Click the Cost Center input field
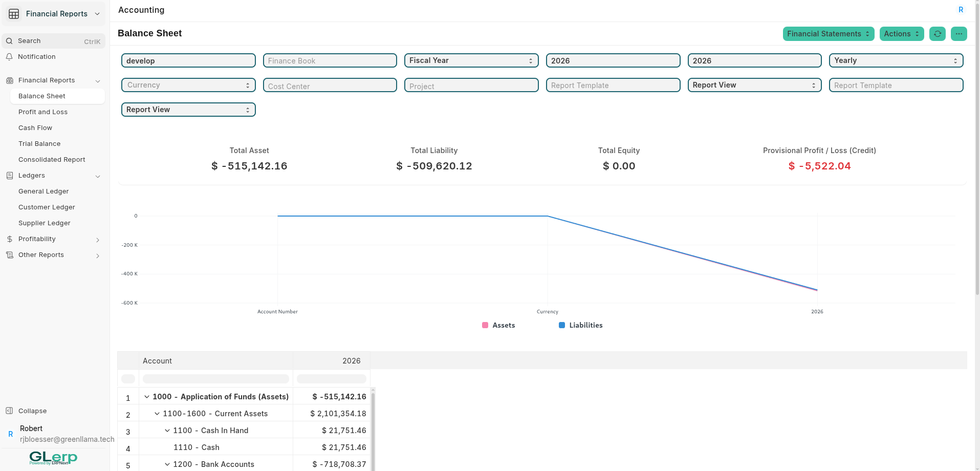The width and height of the screenshot is (980, 471). (330, 85)
